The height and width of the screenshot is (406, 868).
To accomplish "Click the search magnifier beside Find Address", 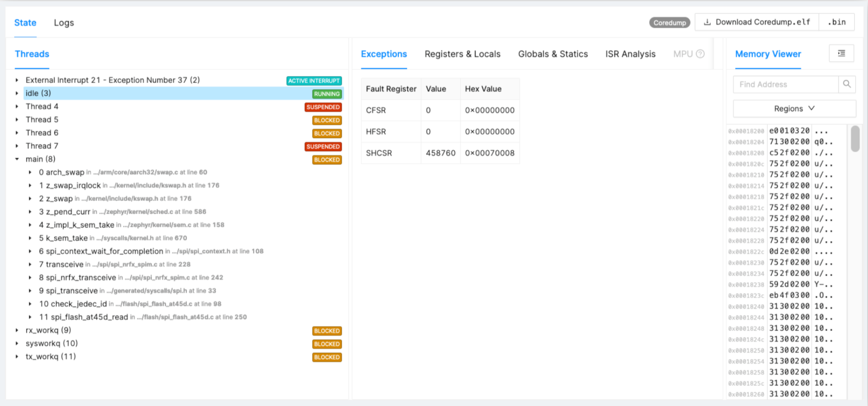I will pos(847,84).
